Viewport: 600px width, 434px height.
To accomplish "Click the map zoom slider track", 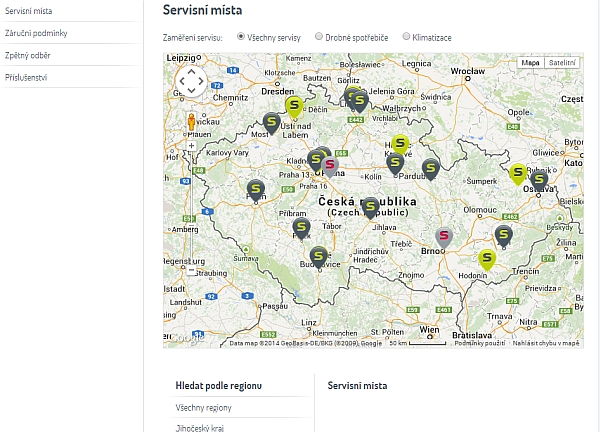I will pos(191,208).
